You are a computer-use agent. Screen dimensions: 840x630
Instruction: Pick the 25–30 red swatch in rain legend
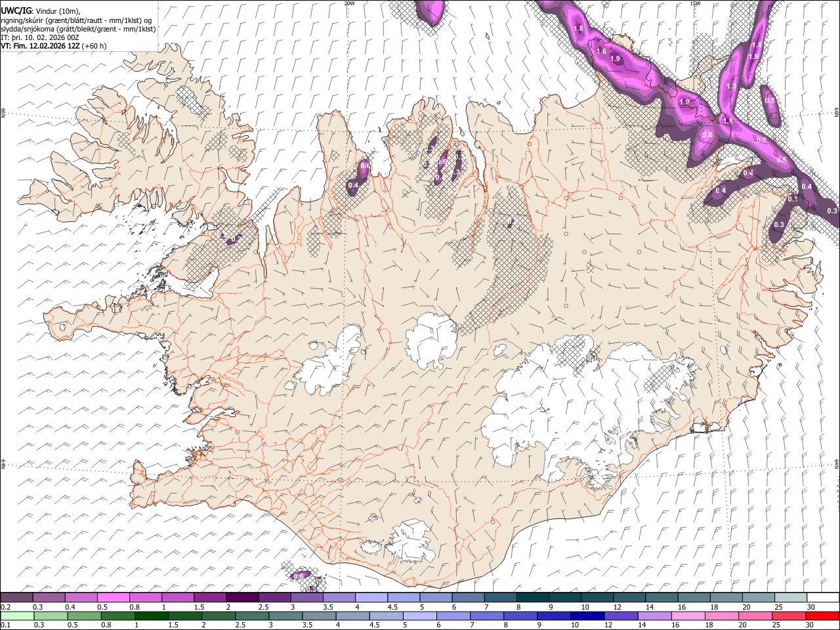pyautogui.click(x=789, y=616)
